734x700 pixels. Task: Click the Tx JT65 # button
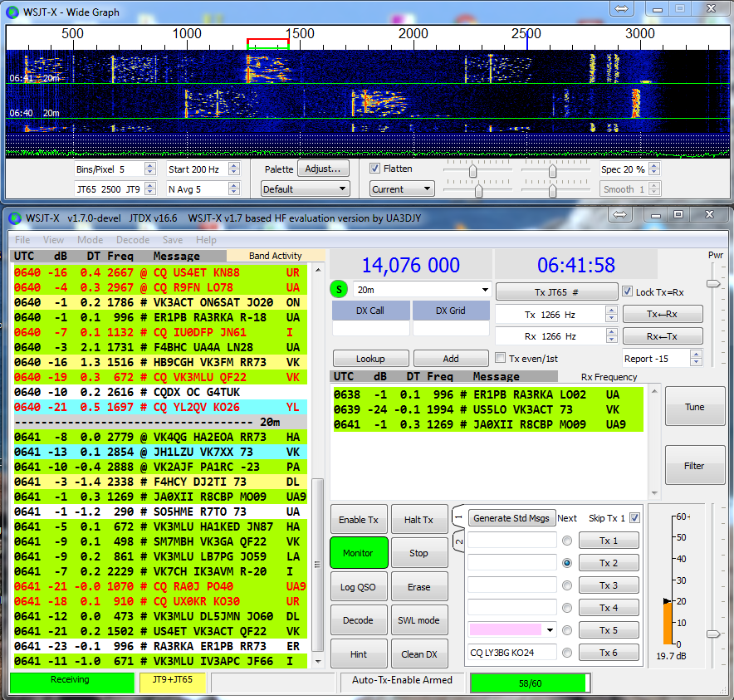556,292
